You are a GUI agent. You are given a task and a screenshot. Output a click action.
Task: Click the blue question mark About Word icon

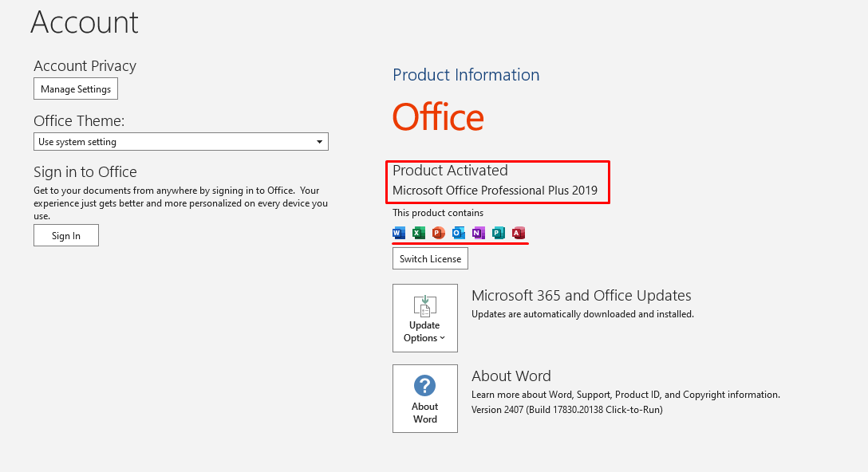click(x=424, y=386)
